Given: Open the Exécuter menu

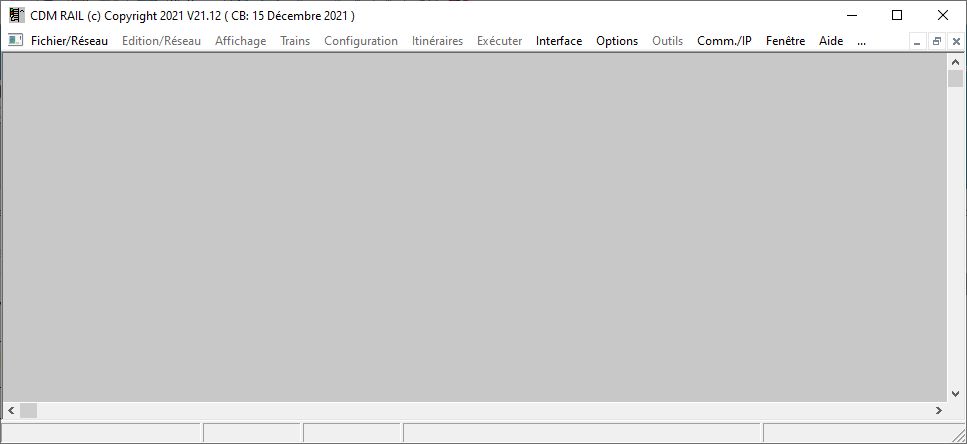Looking at the screenshot, I should tap(500, 41).
